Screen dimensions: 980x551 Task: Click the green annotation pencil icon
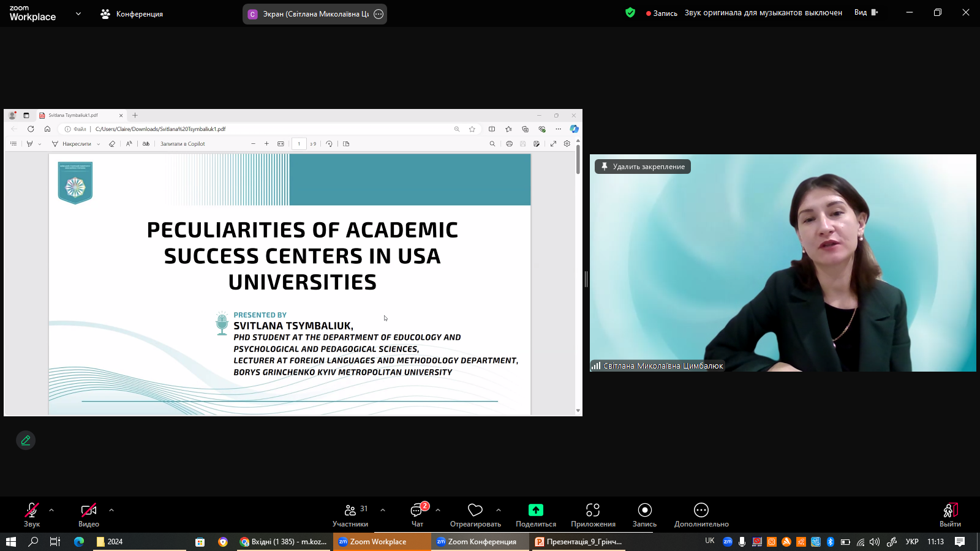point(26,440)
